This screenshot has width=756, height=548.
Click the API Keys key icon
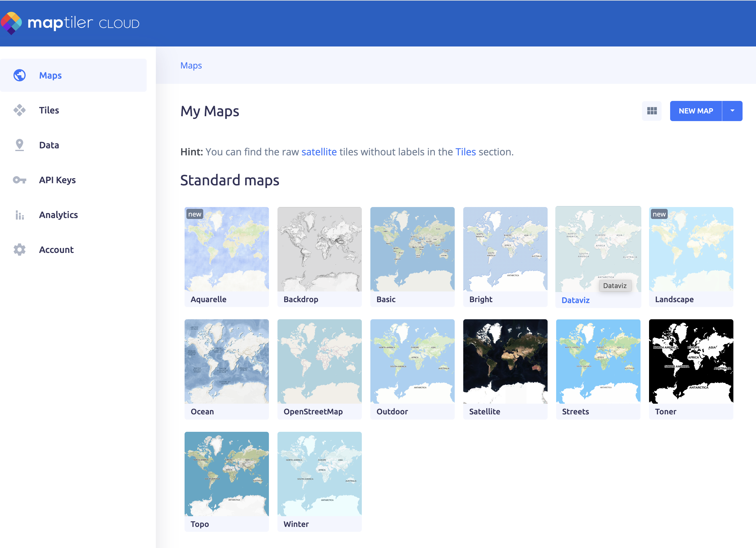(x=20, y=180)
